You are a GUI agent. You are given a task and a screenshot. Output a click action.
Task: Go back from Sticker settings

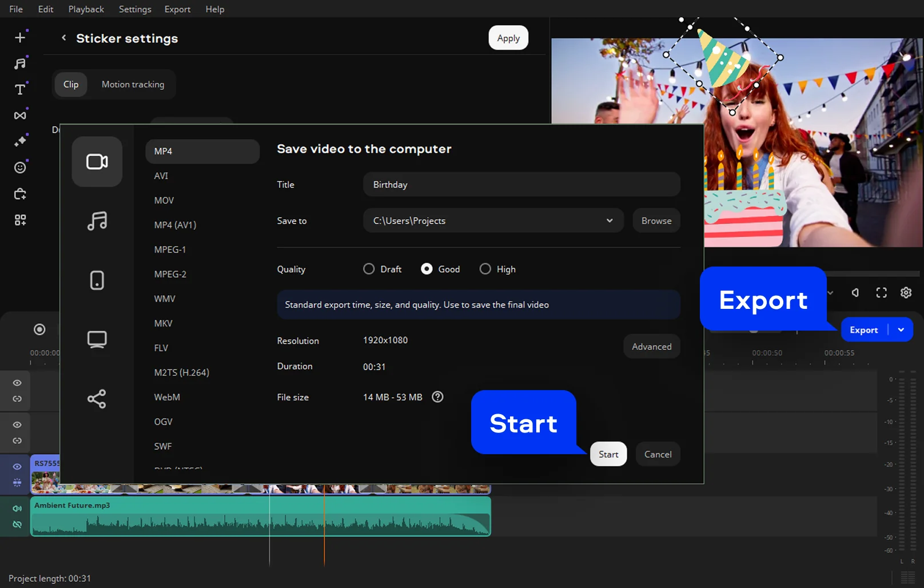pos(64,38)
